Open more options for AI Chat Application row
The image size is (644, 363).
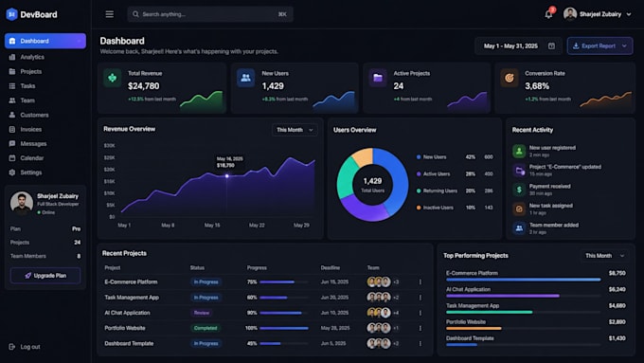[x=420, y=313]
